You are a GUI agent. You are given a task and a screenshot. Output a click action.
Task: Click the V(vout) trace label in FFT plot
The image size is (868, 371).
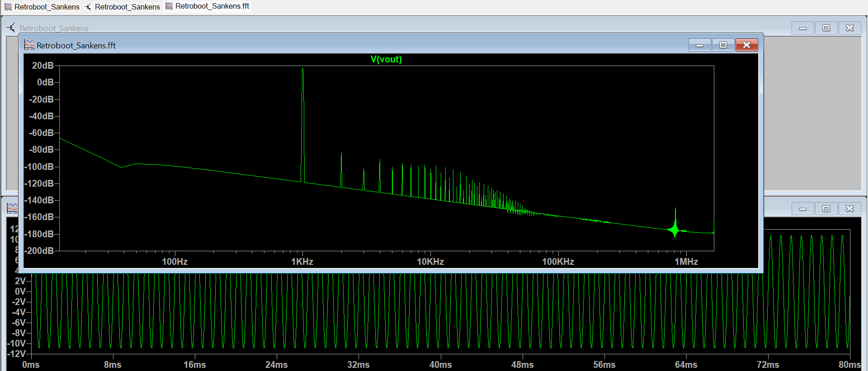click(386, 59)
